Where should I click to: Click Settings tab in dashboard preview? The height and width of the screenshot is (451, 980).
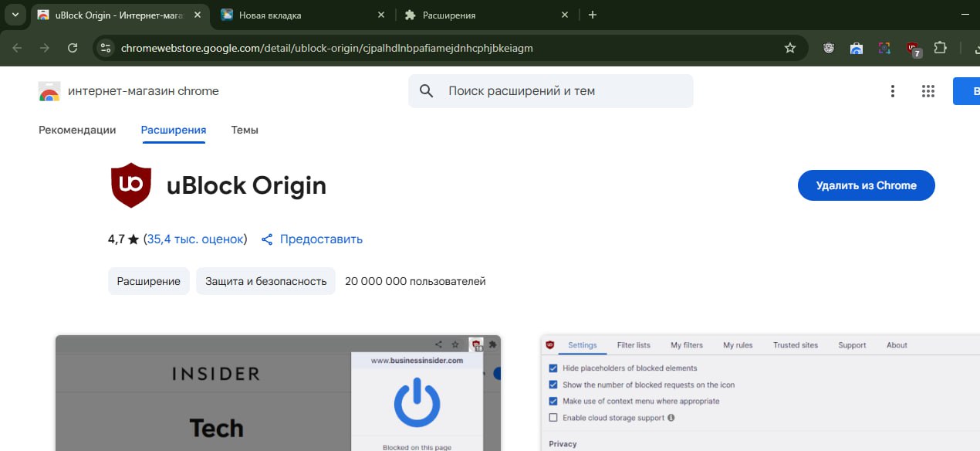(x=583, y=345)
